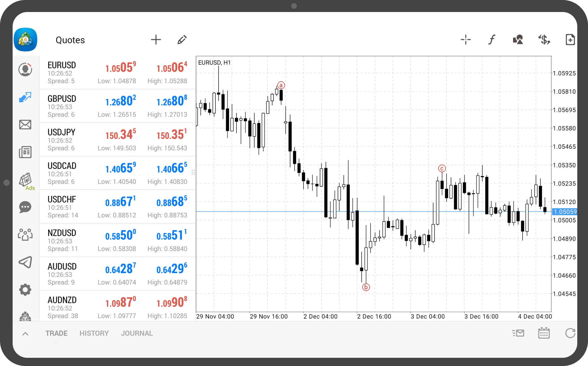Open the mailbox envelope in sidebar
This screenshot has width=588, height=366.
click(x=25, y=125)
